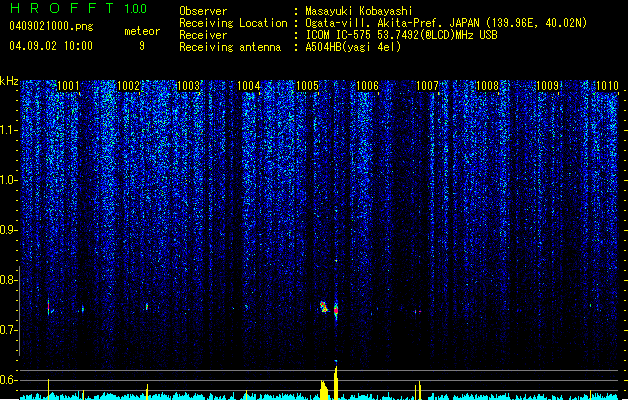This screenshot has height=400, width=629.
Task: Click the tallest yellow power spike
Action: [336, 381]
